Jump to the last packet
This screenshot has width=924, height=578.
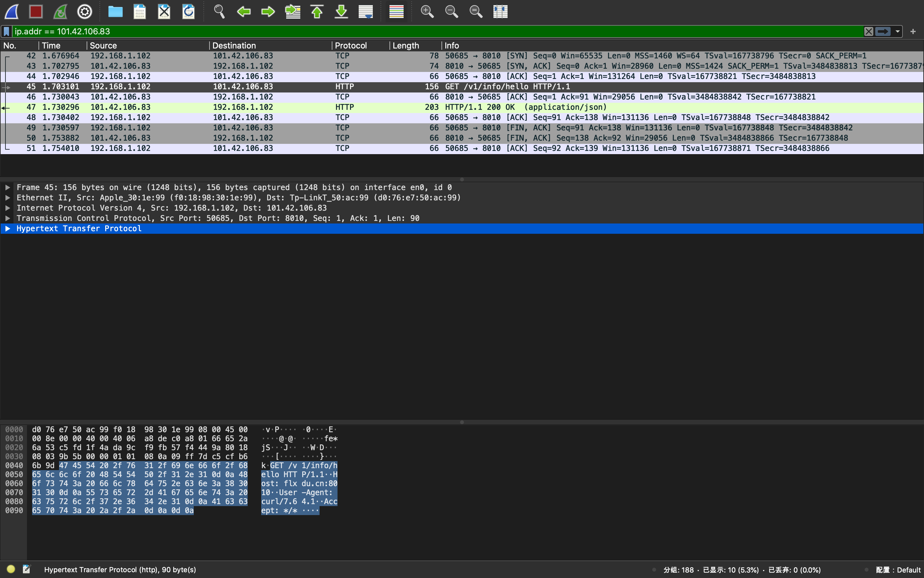341,12
